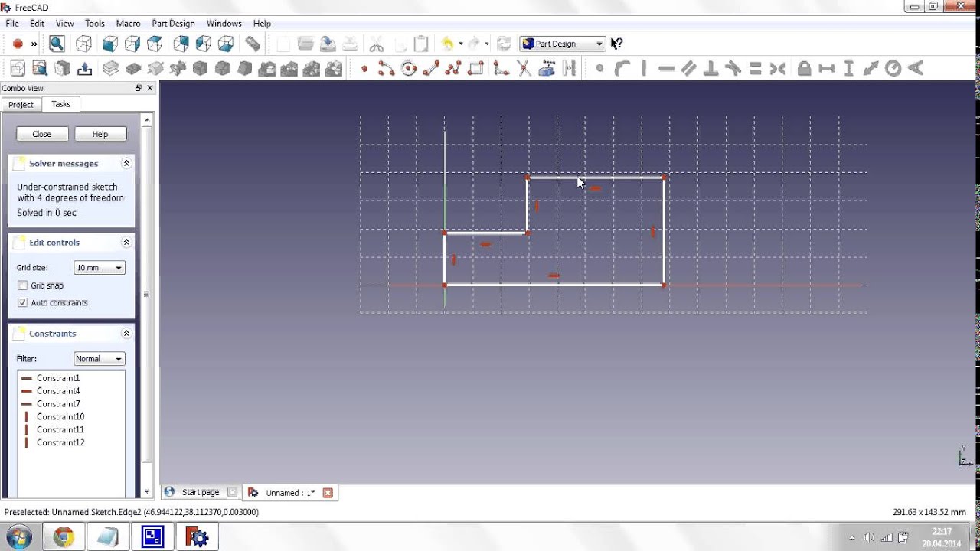The width and height of the screenshot is (980, 551).
Task: Apply the Radius constraint tool
Action: 893,69
